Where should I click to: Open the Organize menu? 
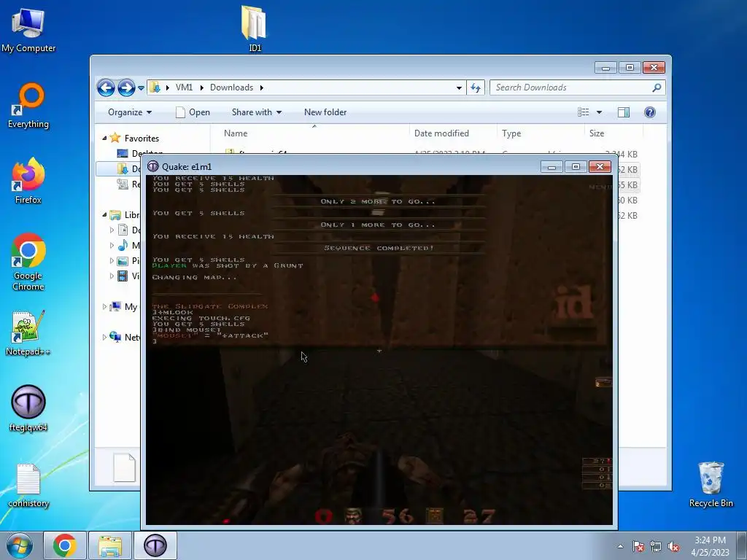point(130,112)
